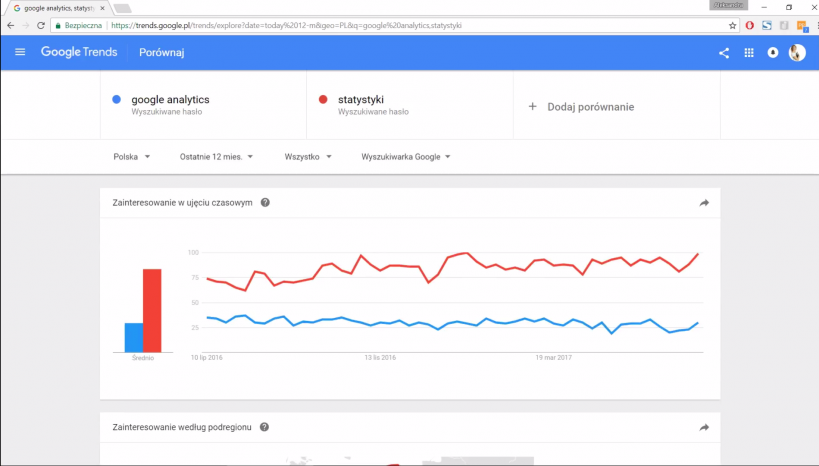819x466 pixels.
Task: Click the Opera extension icon
Action: coord(750,25)
